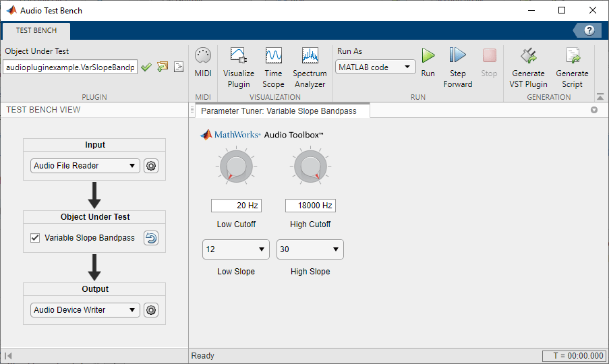Viewport: 609px width, 364px height.
Task: Click the edit plugin source file icon
Action: 179,67
